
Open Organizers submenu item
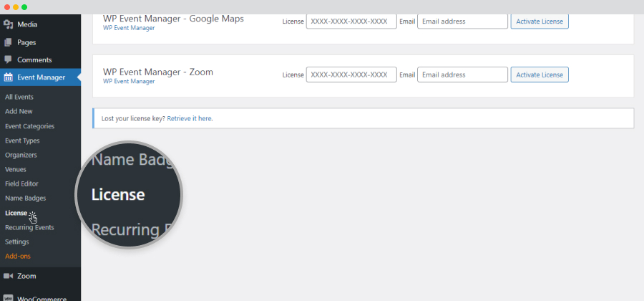[x=21, y=155]
